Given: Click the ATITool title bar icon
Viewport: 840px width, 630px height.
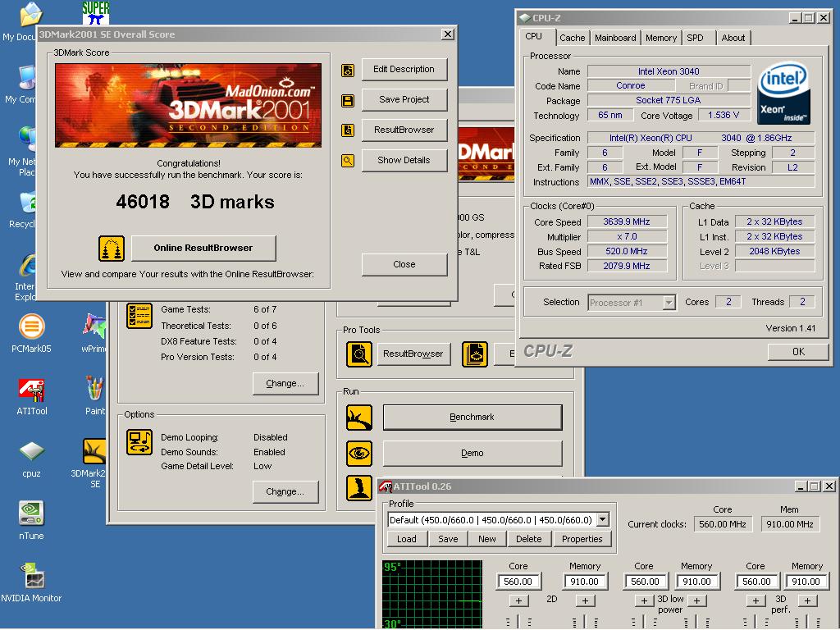Looking at the screenshot, I should [386, 487].
